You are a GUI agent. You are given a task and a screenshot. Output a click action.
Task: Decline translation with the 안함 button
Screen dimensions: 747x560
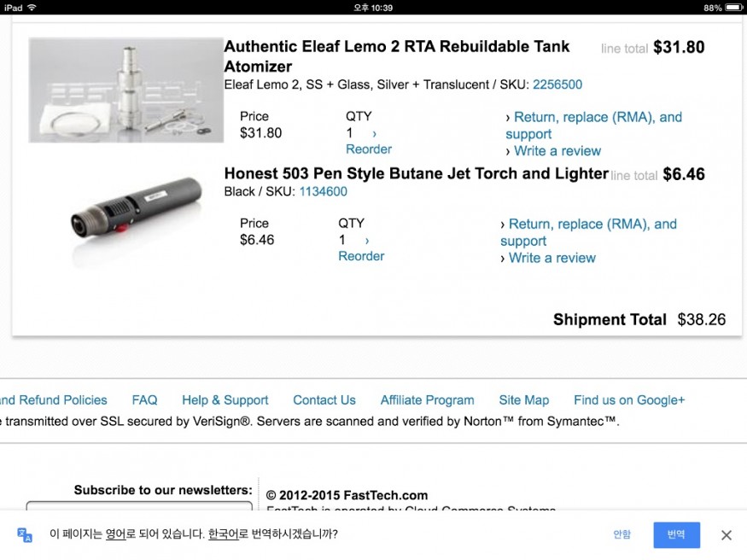[x=622, y=534]
